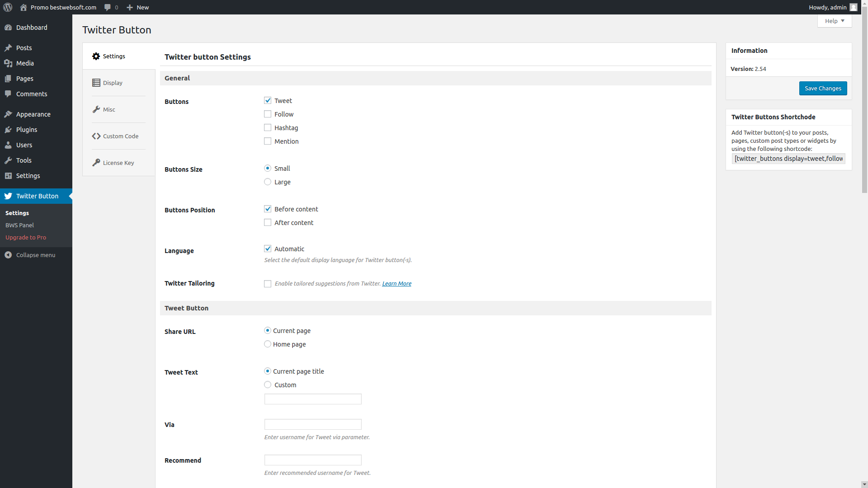Image resolution: width=868 pixels, height=488 pixels.
Task: Enable the Follow button checkbox
Action: [x=268, y=114]
